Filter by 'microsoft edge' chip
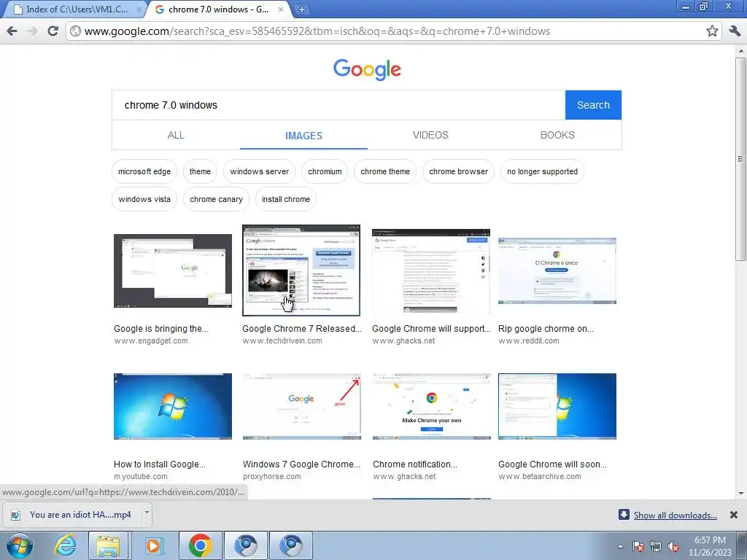 (x=144, y=171)
